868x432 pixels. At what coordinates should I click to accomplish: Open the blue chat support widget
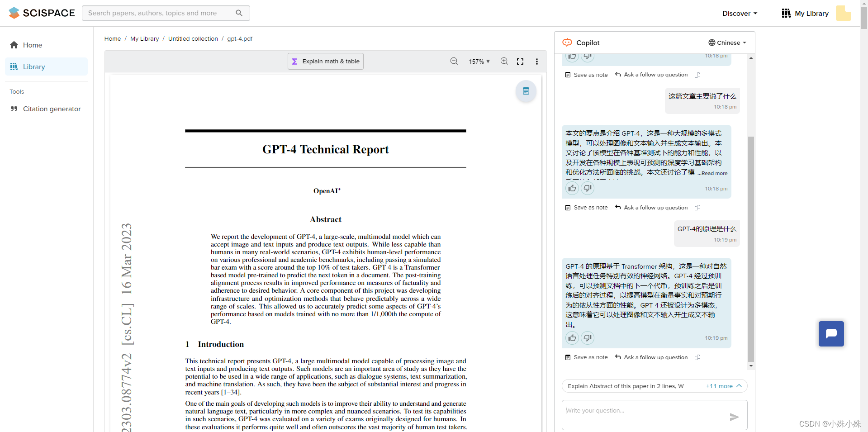[831, 334]
